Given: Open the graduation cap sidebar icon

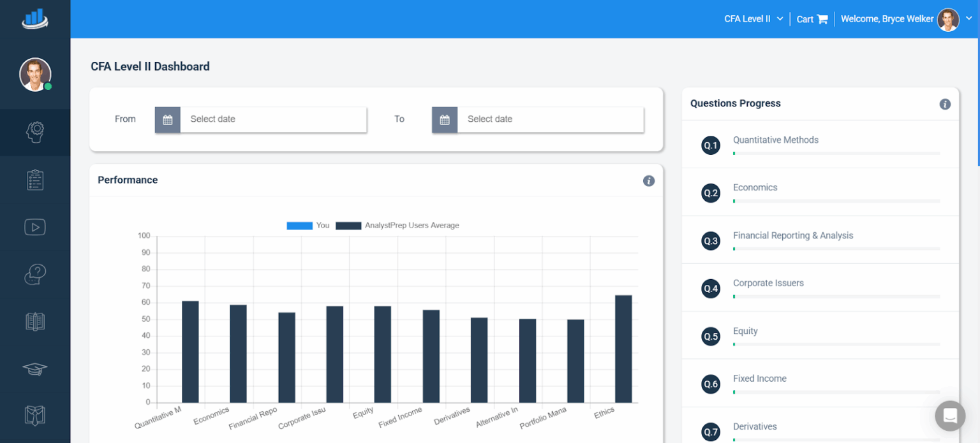Looking at the screenshot, I should pyautogui.click(x=35, y=369).
